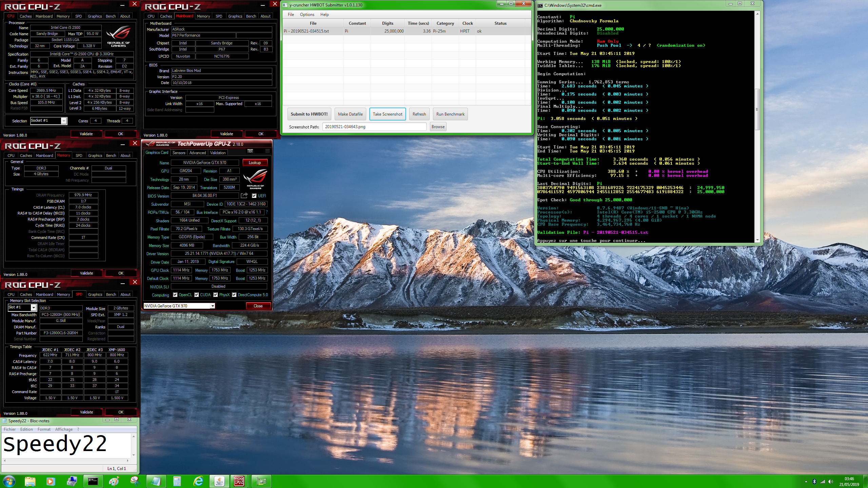Show hidden tray icons arrow
868x488 pixels.
tap(806, 482)
